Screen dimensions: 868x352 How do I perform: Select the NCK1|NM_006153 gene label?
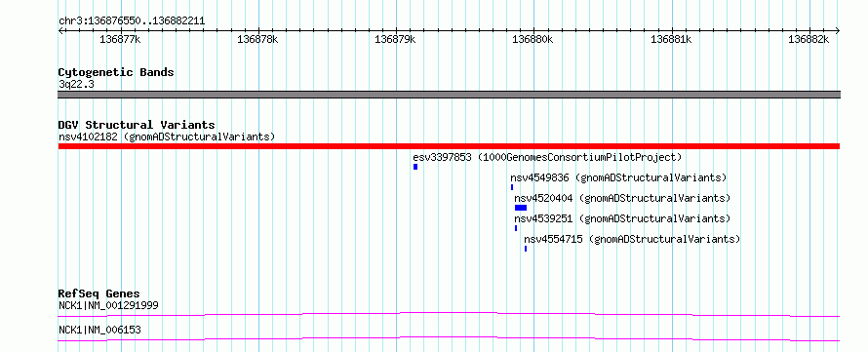[x=99, y=330]
